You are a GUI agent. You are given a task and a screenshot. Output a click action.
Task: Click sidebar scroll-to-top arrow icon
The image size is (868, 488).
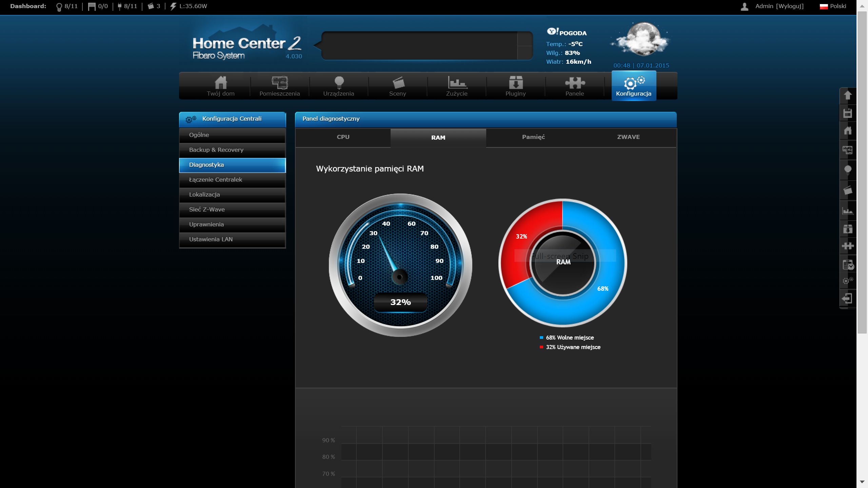pyautogui.click(x=848, y=95)
